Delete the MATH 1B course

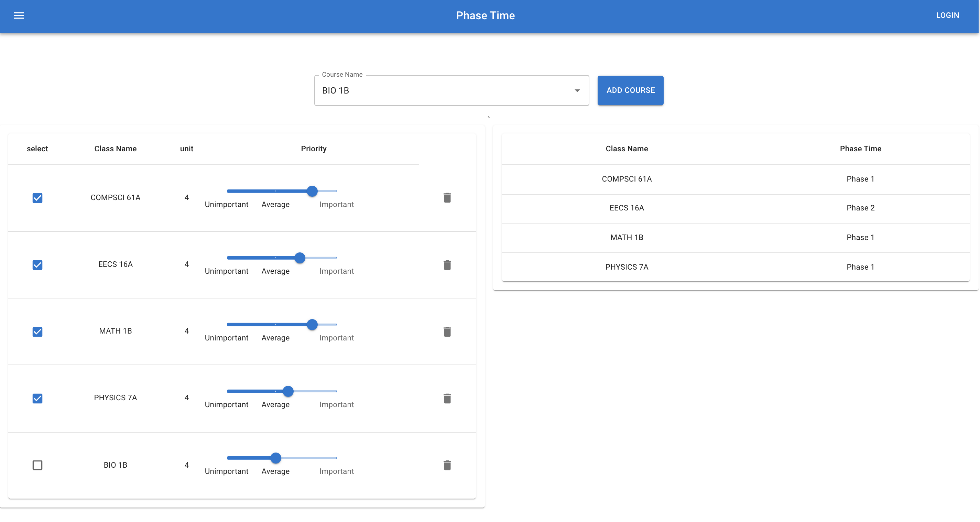tap(447, 331)
